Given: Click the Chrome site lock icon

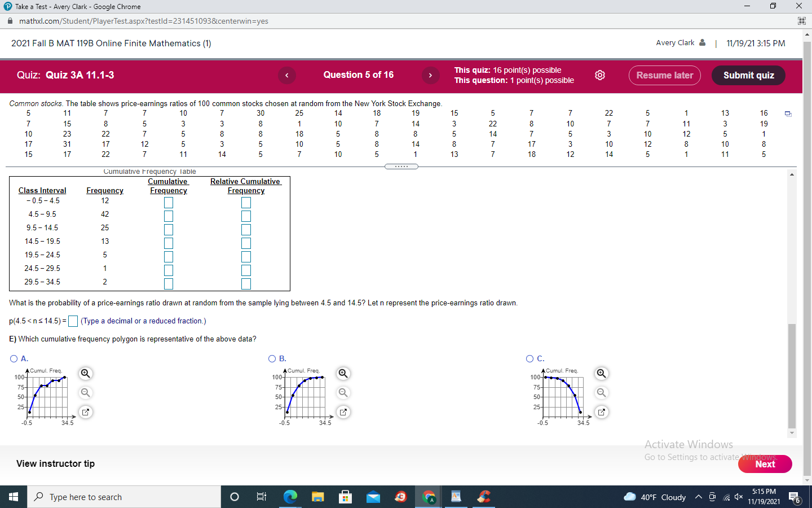Looking at the screenshot, I should (10, 21).
